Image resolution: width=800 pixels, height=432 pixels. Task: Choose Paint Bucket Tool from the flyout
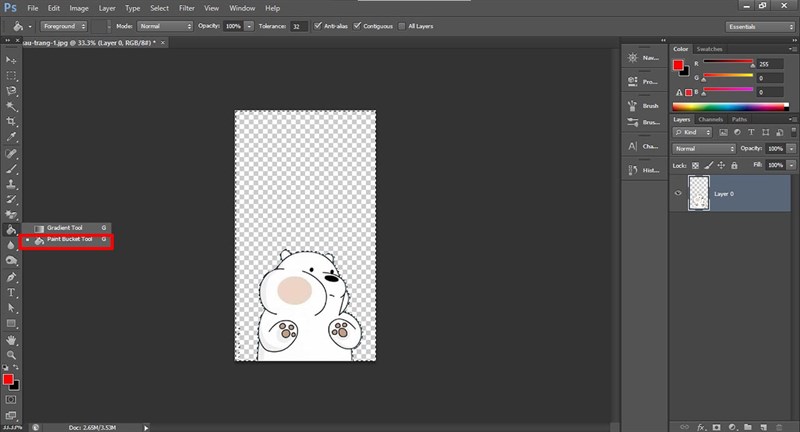pyautogui.click(x=66, y=240)
